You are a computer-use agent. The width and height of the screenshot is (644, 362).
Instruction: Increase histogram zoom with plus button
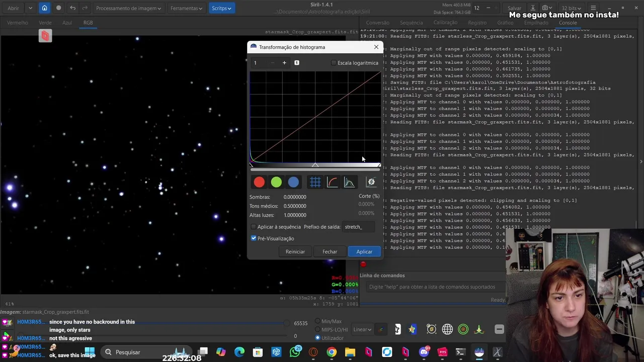click(x=284, y=63)
